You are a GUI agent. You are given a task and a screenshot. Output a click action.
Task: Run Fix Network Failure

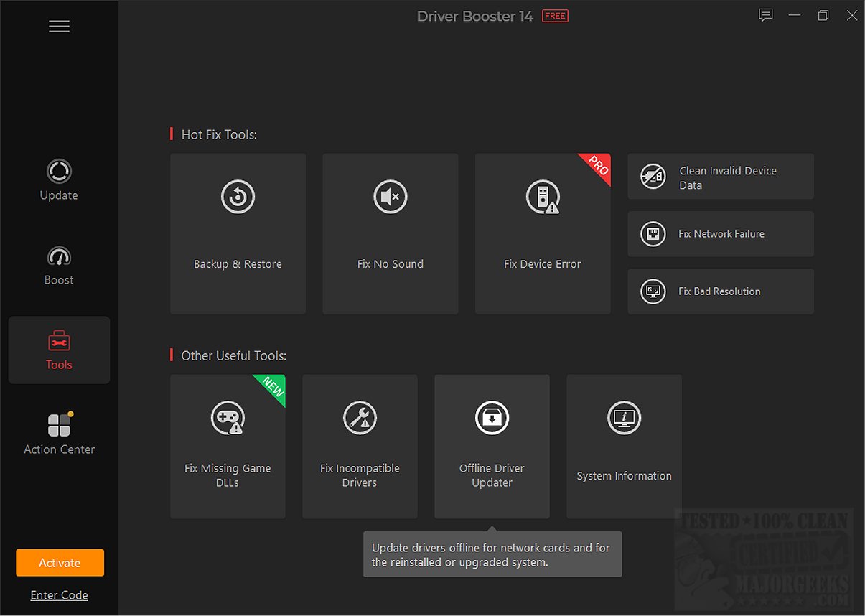pyautogui.click(x=721, y=234)
